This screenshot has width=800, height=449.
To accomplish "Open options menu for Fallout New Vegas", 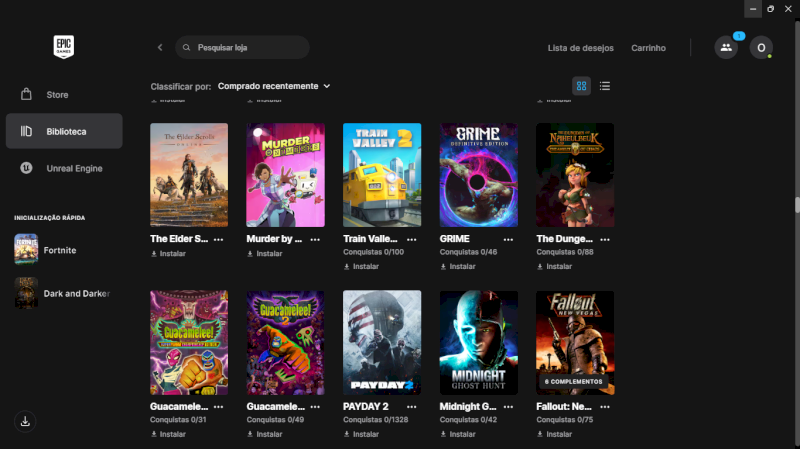I will (x=605, y=407).
